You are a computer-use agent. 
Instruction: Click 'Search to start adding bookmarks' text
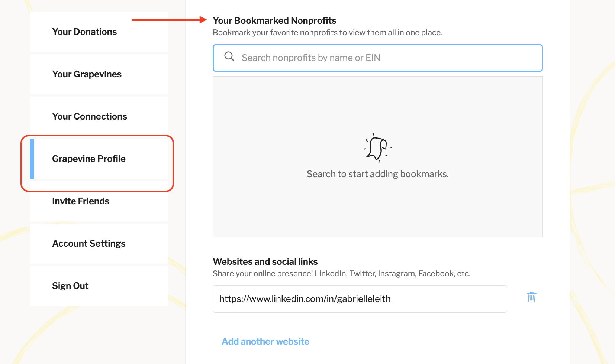click(377, 174)
